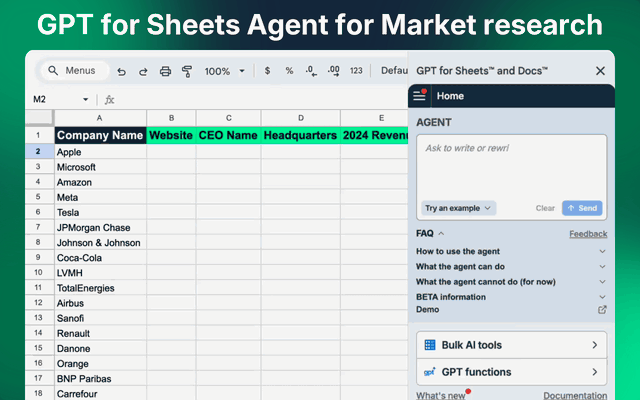Click the Tesla cell
This screenshot has height=400, width=640.
click(x=100, y=212)
